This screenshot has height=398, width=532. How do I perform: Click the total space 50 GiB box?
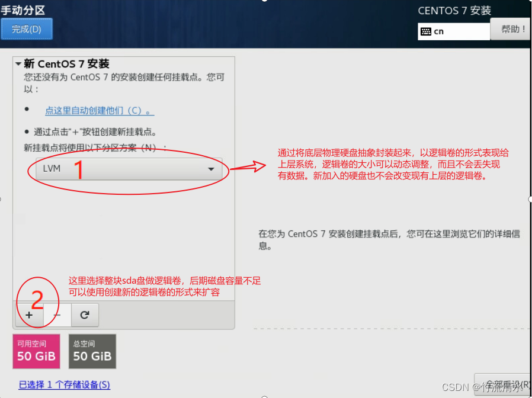(x=92, y=351)
